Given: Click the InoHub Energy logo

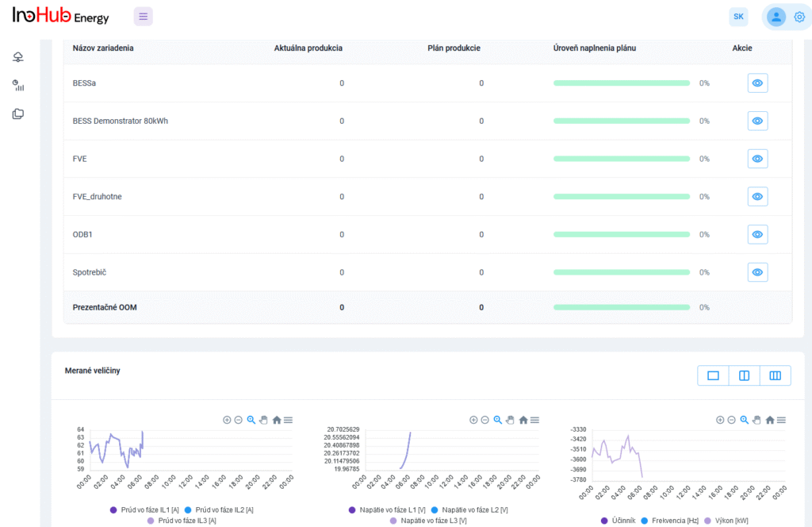Looking at the screenshot, I should pyautogui.click(x=61, y=17).
